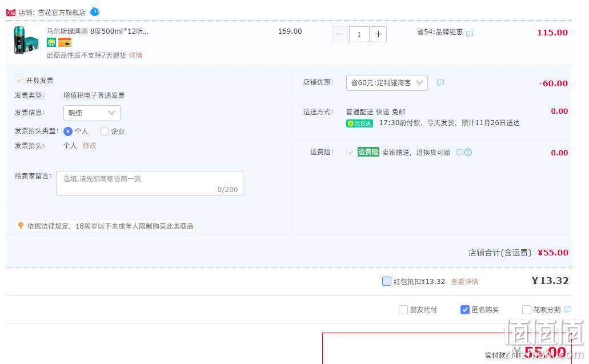Screen dimensions: 589x364
Task: Open the question mark help icon for 运费险
Action: tap(468, 152)
